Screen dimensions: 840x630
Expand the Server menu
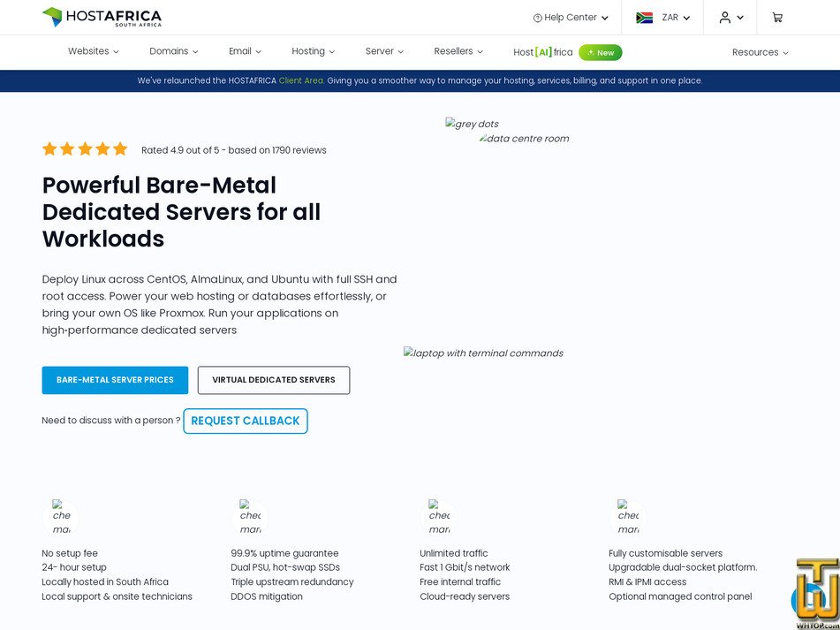point(384,51)
